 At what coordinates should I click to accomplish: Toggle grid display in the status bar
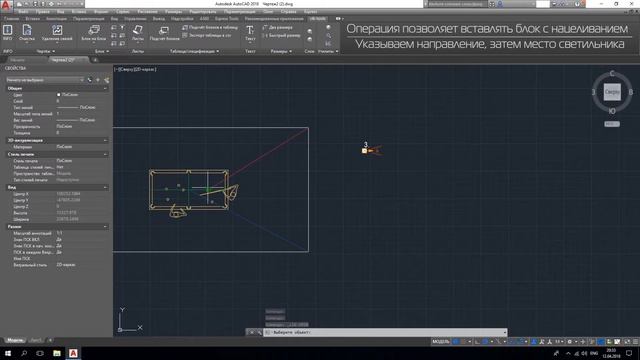tap(456, 342)
